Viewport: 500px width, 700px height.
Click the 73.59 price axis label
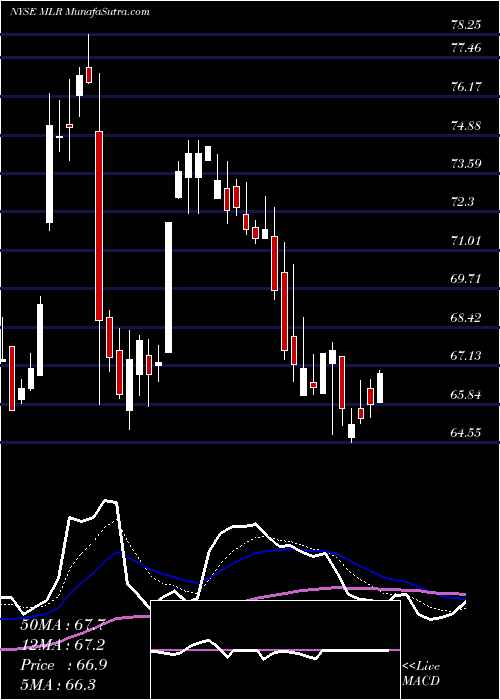pyautogui.click(x=466, y=164)
